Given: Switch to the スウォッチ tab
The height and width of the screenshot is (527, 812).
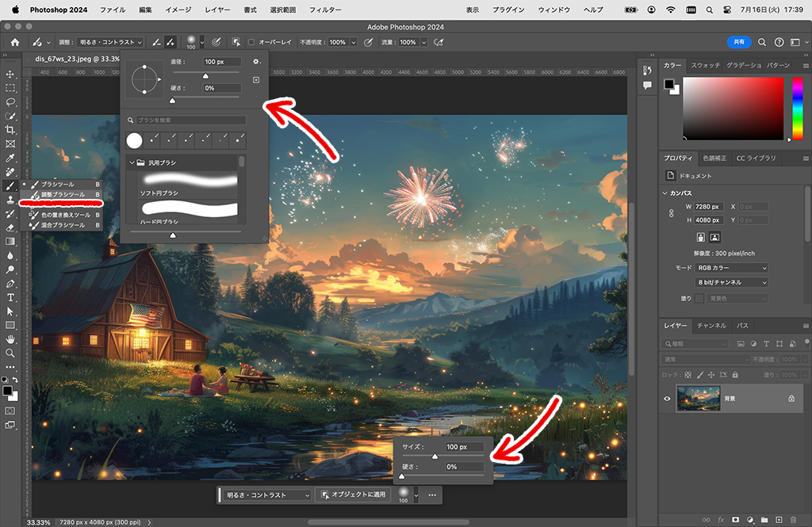Looking at the screenshot, I should [705, 65].
